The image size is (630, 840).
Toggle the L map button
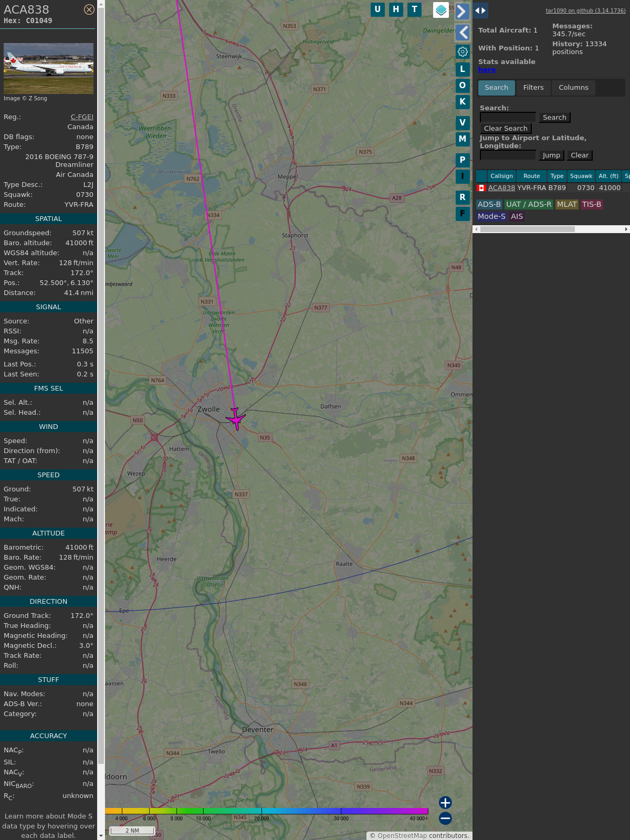[463, 69]
